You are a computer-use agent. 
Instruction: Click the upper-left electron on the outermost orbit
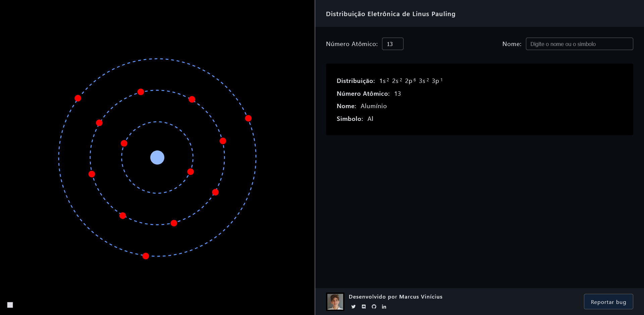[78, 98]
